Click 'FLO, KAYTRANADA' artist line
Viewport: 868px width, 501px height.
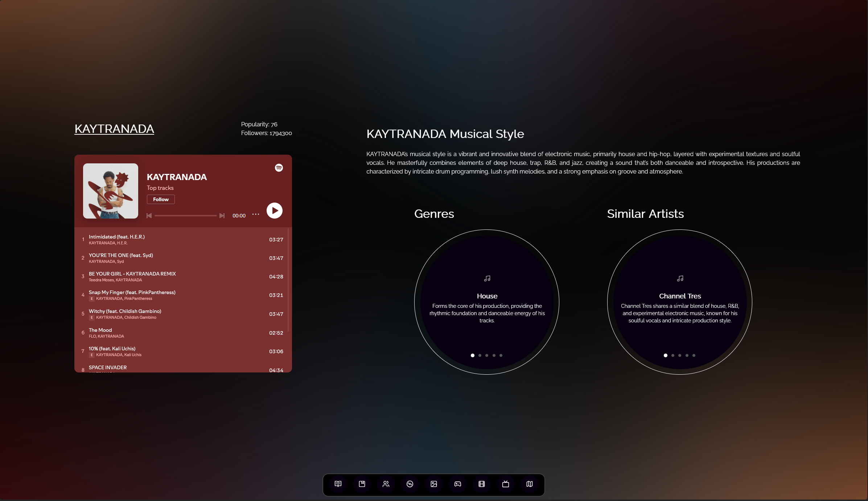click(106, 336)
